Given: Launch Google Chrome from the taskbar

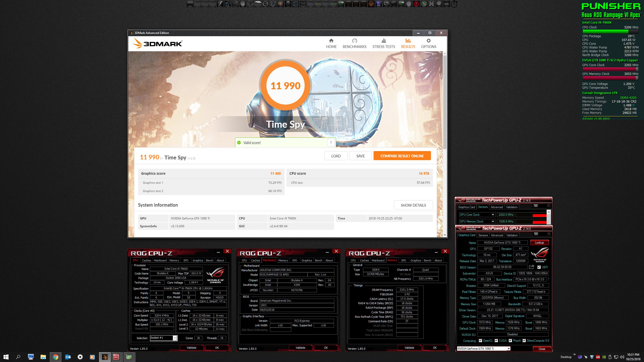Looking at the screenshot, I should tap(56, 357).
